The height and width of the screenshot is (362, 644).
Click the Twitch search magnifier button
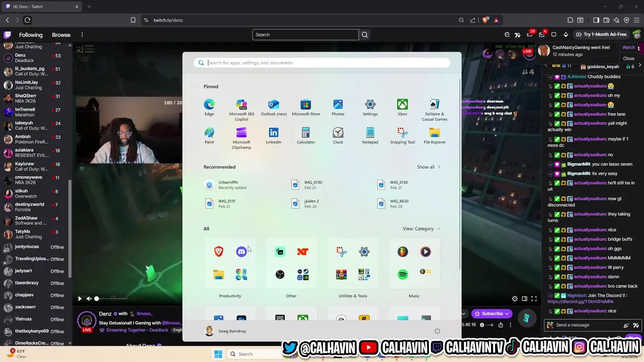[365, 35]
